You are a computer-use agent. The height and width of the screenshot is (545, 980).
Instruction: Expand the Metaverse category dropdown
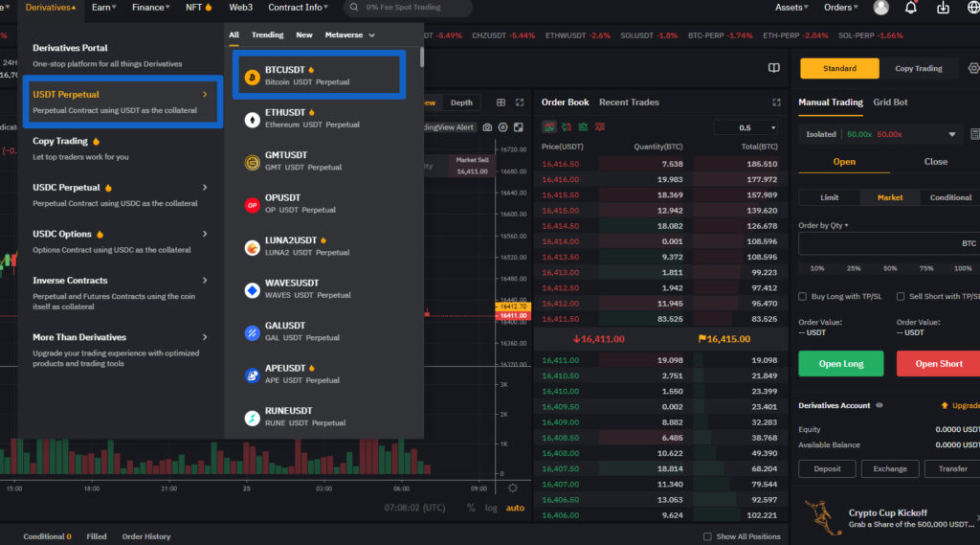(350, 35)
